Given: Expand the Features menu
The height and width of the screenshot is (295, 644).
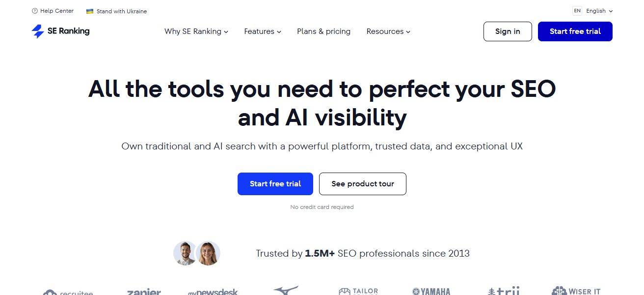Looking at the screenshot, I should pos(263,31).
